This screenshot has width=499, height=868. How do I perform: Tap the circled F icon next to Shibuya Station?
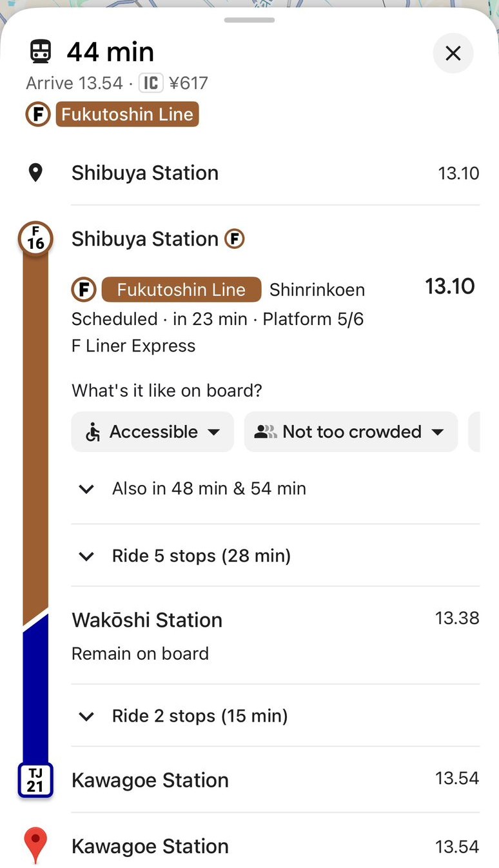pos(235,239)
